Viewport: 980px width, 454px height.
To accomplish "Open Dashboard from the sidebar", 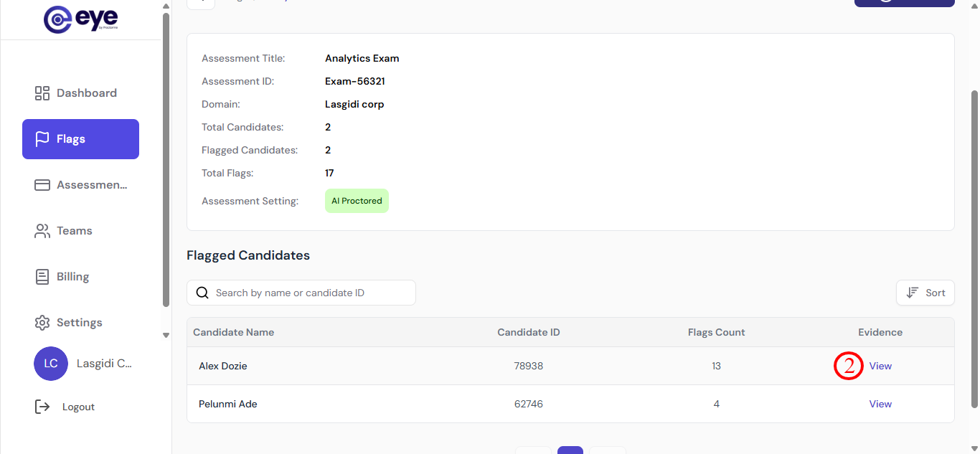I will 80,93.
